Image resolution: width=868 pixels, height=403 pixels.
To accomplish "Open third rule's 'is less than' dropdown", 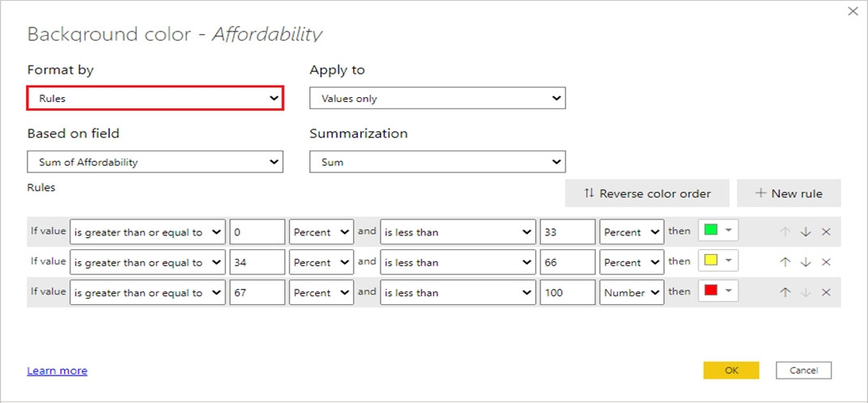I will (x=457, y=292).
